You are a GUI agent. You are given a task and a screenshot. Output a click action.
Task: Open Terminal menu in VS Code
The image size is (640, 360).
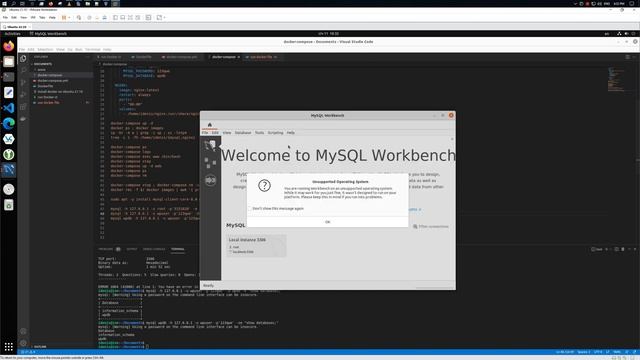[93, 49]
